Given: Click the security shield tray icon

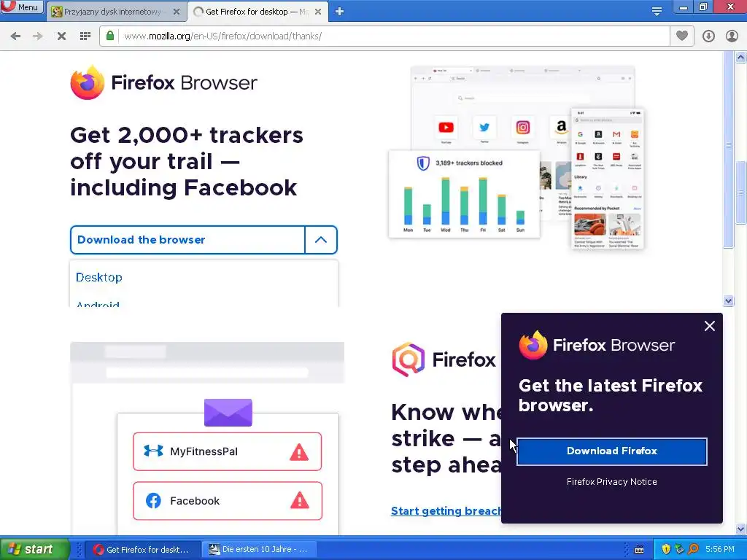Looking at the screenshot, I should click(666, 550).
